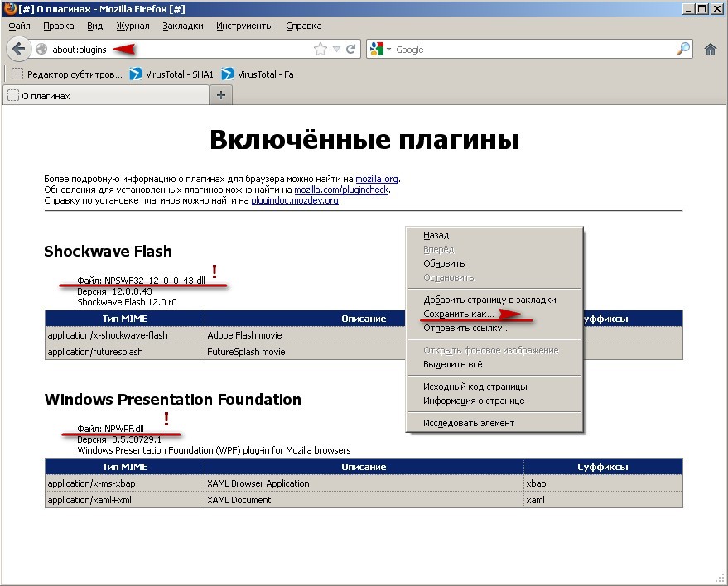
Task: Click the 'Версия: 3.5.30729.1' text
Action: click(x=119, y=439)
